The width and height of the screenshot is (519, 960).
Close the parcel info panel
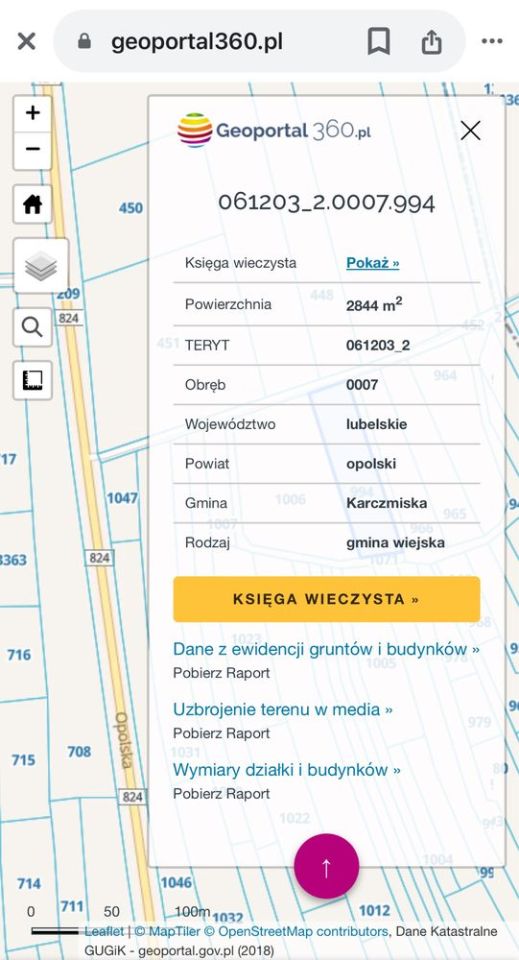[470, 130]
